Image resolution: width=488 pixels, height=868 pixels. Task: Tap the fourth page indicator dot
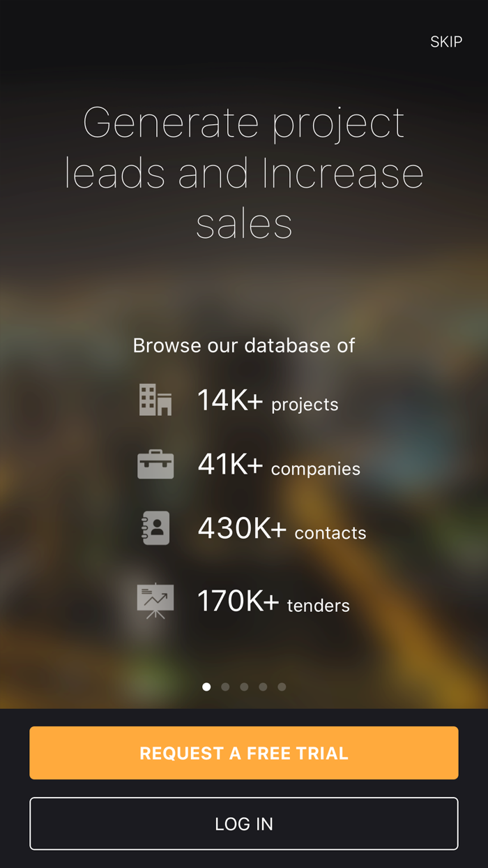coord(263,687)
